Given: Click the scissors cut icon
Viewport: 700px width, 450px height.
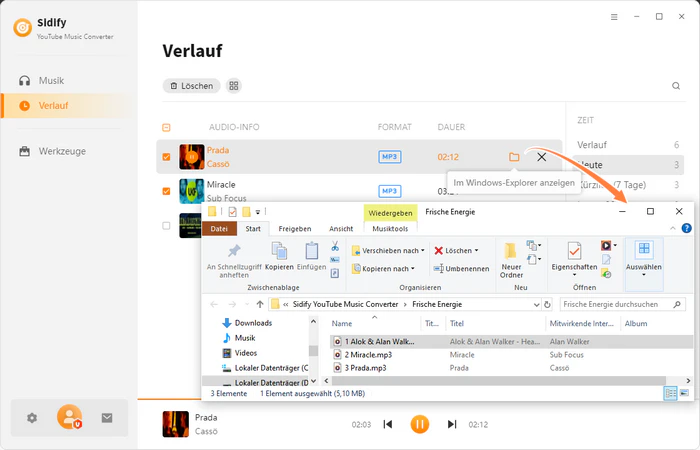Looking at the screenshot, I should pos(335,246).
